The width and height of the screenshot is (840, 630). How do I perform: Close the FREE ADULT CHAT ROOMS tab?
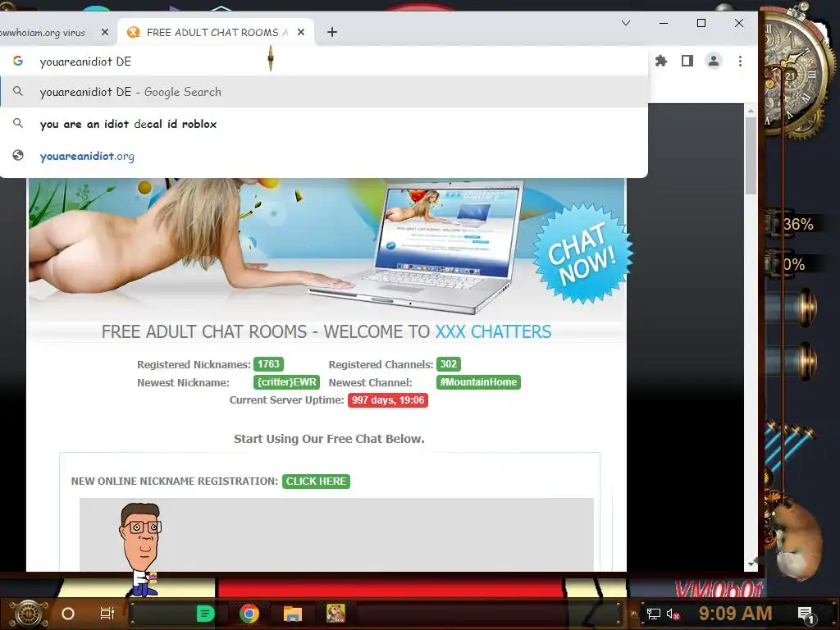tap(301, 32)
